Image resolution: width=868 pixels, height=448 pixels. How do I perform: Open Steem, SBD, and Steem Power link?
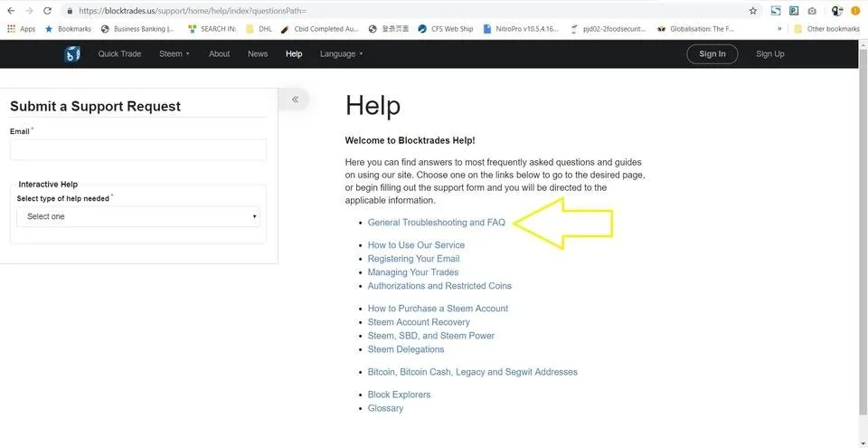tap(431, 336)
